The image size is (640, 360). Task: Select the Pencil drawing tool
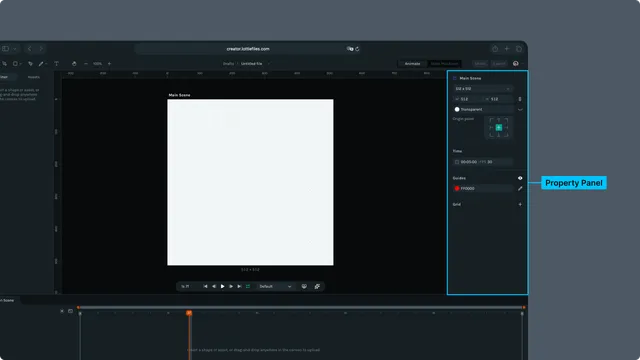[41, 64]
